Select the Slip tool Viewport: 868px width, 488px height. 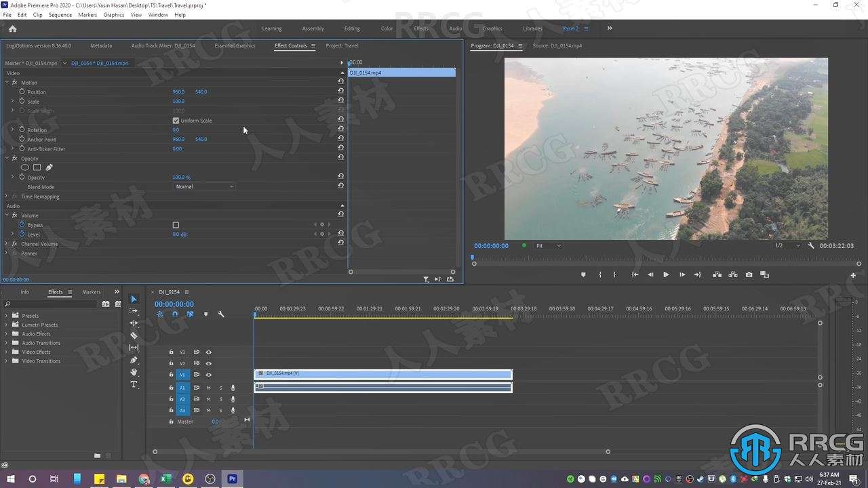[x=134, y=348]
